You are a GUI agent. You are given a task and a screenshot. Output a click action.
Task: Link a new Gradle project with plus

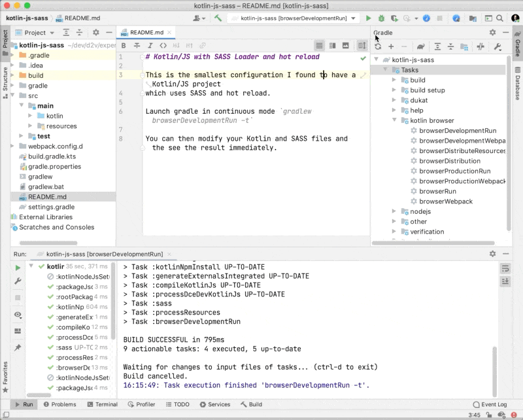click(391, 46)
